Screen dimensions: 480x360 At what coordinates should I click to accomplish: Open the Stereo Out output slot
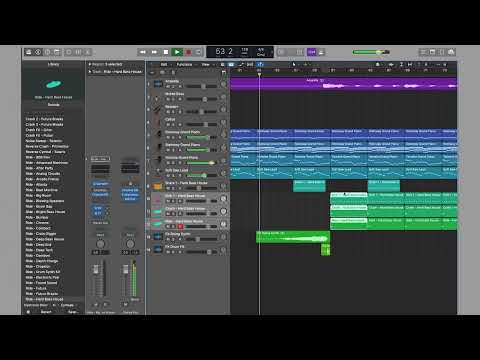pos(100,223)
